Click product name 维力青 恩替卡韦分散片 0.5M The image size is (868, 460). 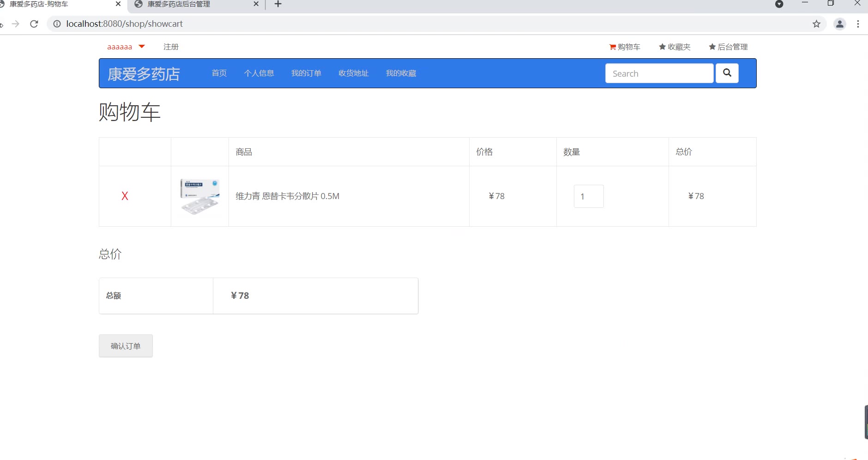pos(288,196)
